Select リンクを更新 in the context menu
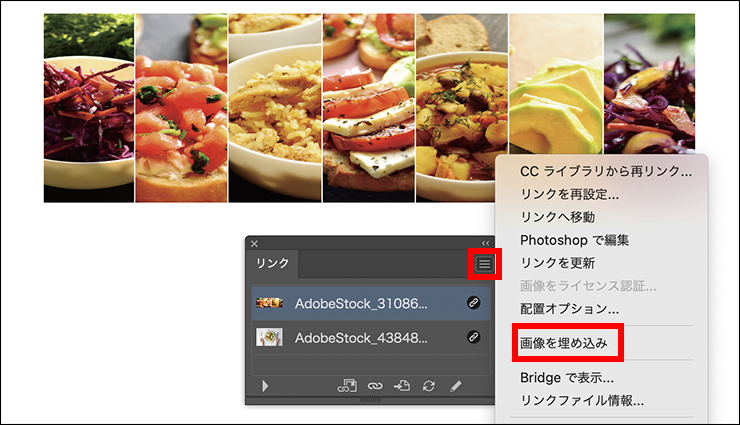The image size is (740, 425). 557,263
